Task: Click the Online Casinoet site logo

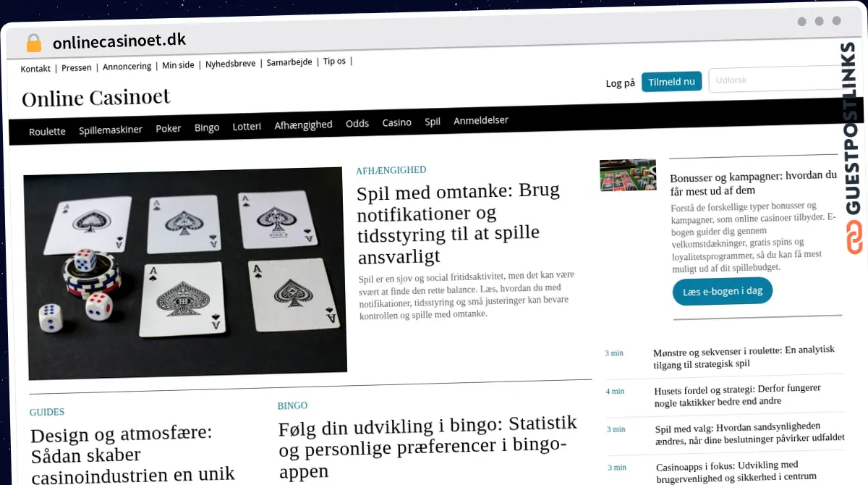Action: coord(96,98)
